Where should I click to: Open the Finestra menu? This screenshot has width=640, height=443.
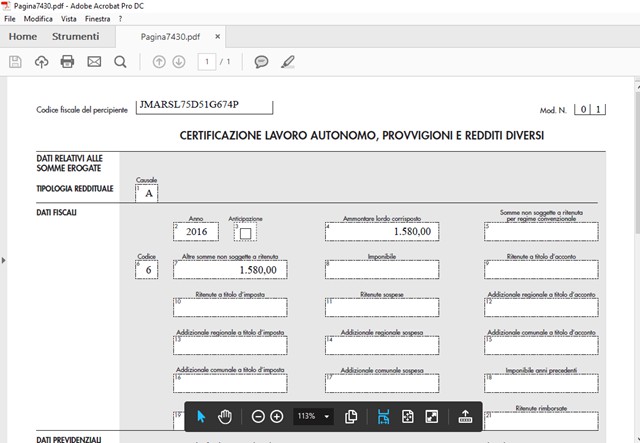click(x=98, y=19)
